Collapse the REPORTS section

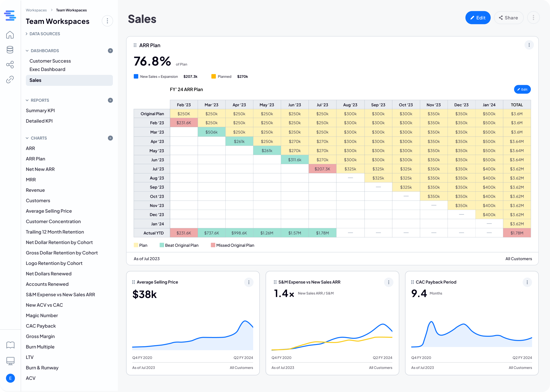27,100
